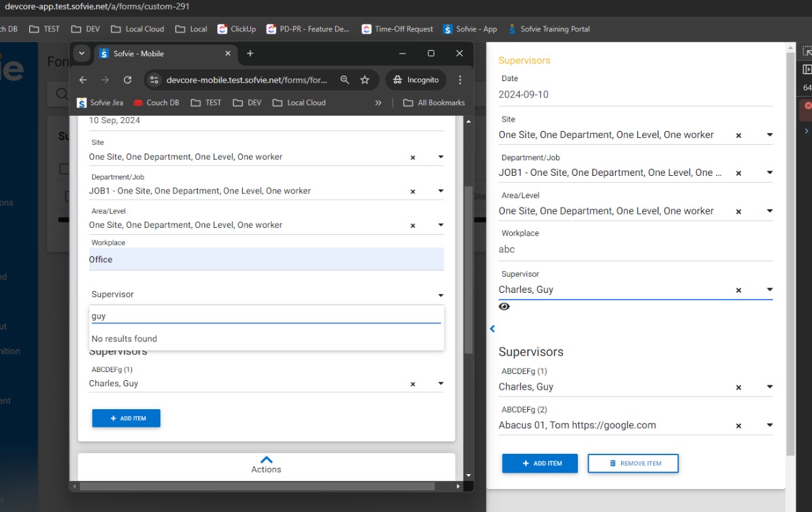The image size is (812, 512).
Task: Open site information icon in mobile address bar
Action: tap(154, 80)
